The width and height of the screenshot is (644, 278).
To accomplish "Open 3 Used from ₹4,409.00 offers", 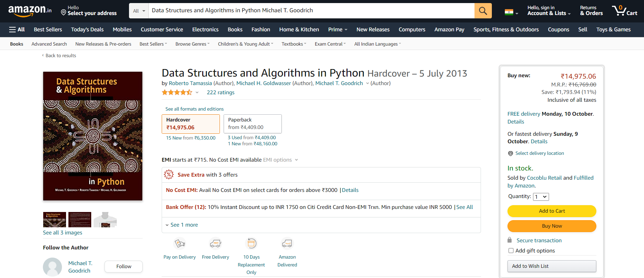I will click(x=252, y=137).
